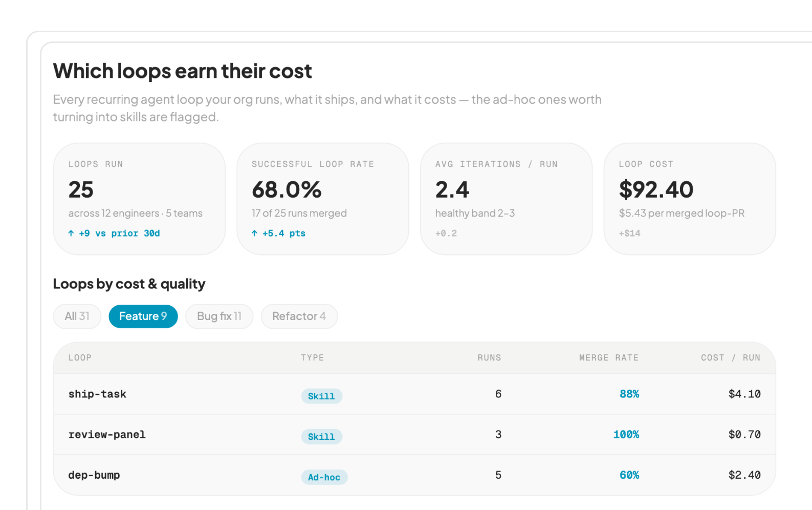
Task: Switch to the Bug fix 11 filter
Action: pyautogui.click(x=219, y=316)
